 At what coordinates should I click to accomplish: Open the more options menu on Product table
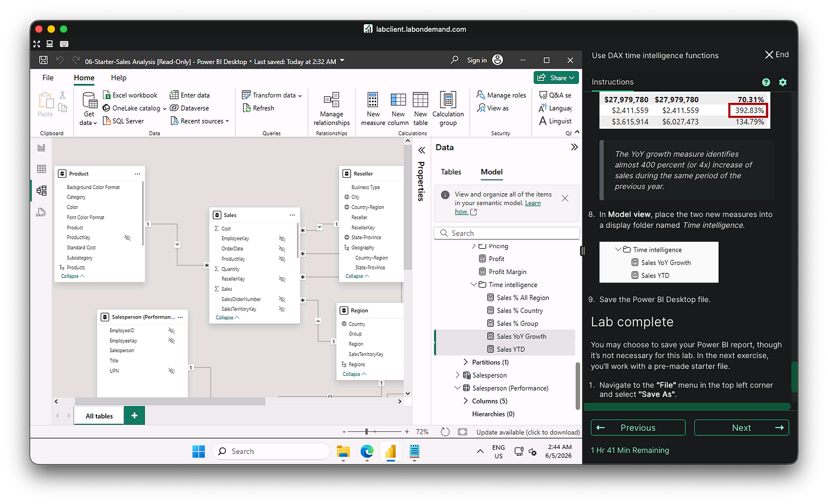pos(137,174)
